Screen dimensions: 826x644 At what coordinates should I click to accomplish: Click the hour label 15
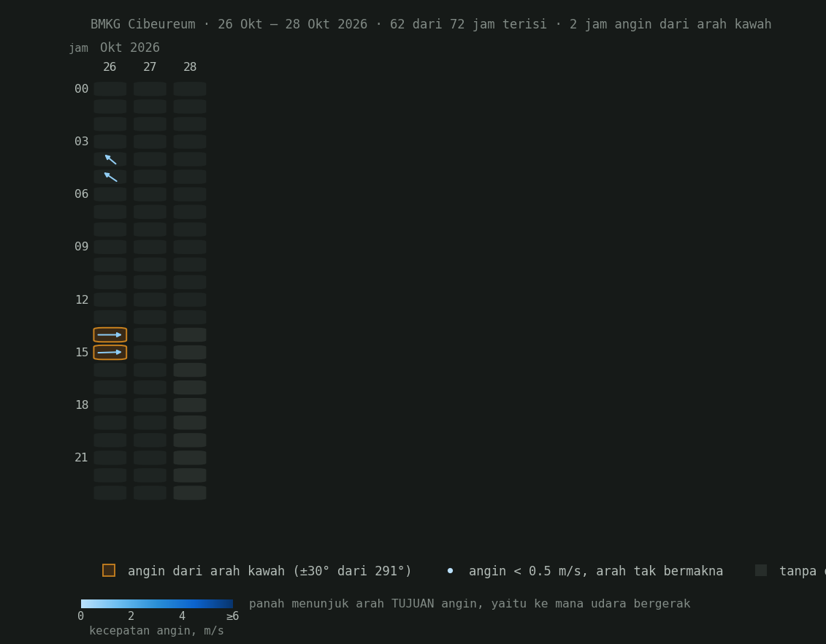[82, 352]
